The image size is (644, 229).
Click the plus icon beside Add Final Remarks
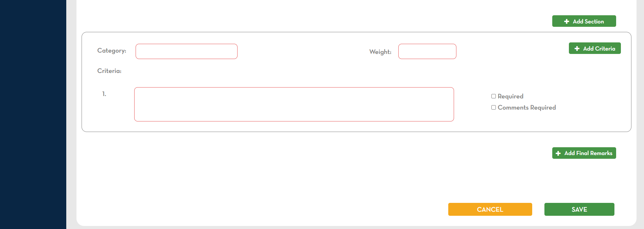coord(558,153)
